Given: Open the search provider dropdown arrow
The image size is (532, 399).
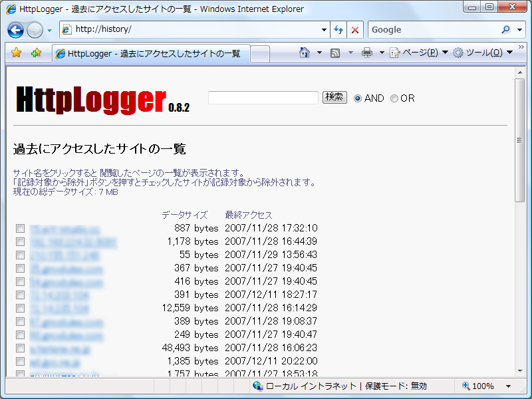Looking at the screenshot, I should [519, 30].
